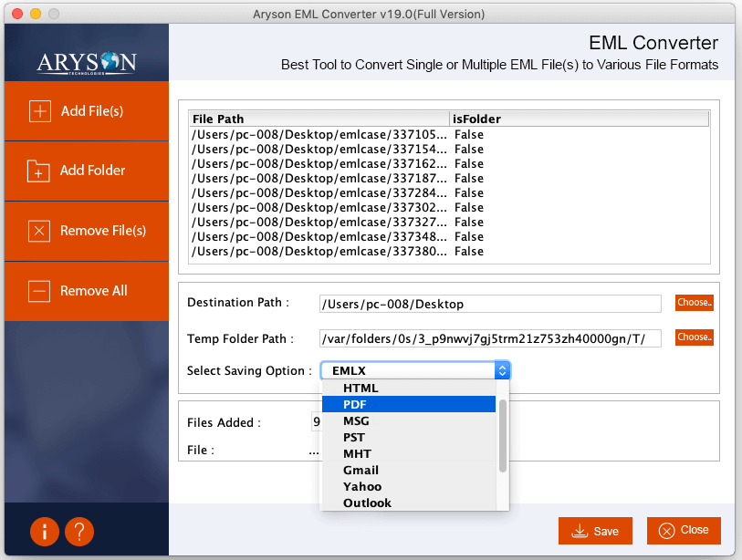742x560 pixels.
Task: Click the Remove All label
Action: point(94,290)
